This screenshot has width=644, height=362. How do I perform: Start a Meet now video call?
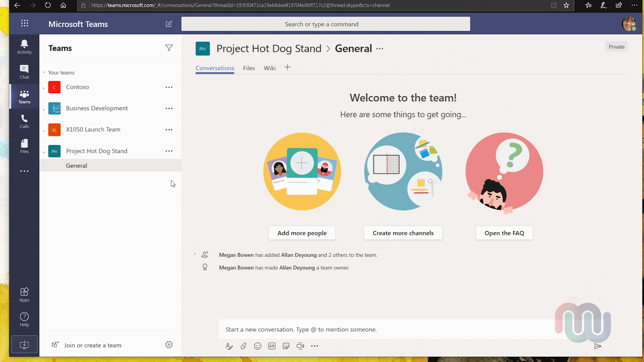[301, 346]
